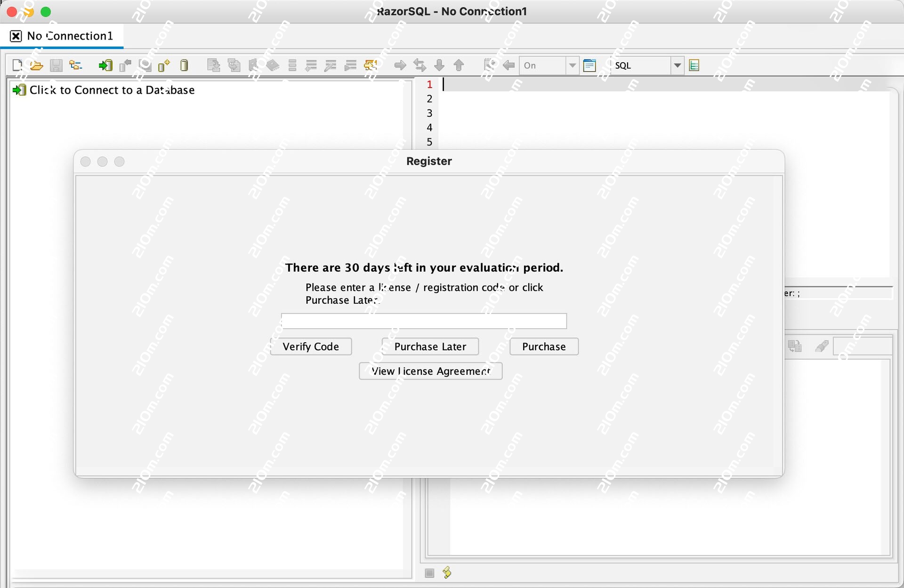The height and width of the screenshot is (588, 904).
Task: Click the new file icon in the toolbar
Action: point(17,65)
